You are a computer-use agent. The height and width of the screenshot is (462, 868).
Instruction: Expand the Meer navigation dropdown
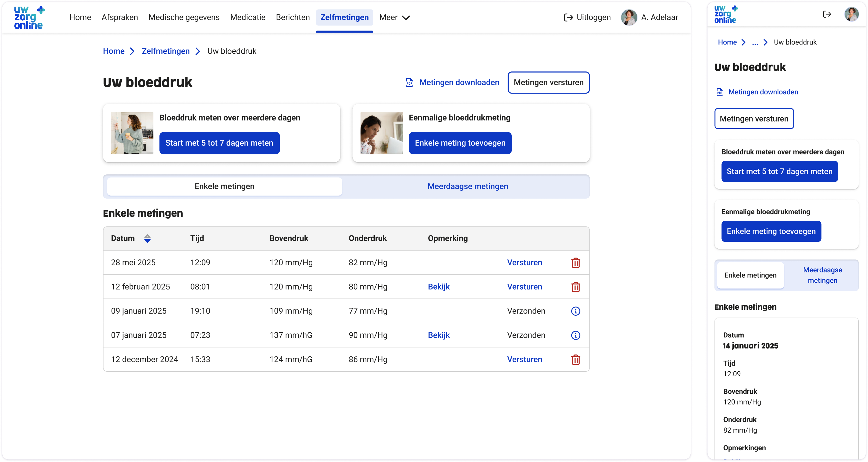[394, 18]
